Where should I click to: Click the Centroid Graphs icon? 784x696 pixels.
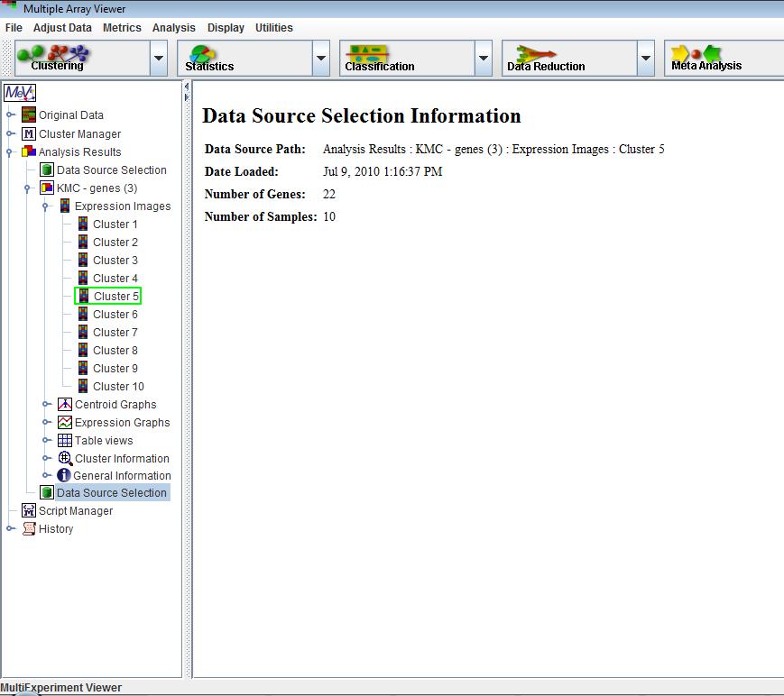point(65,405)
